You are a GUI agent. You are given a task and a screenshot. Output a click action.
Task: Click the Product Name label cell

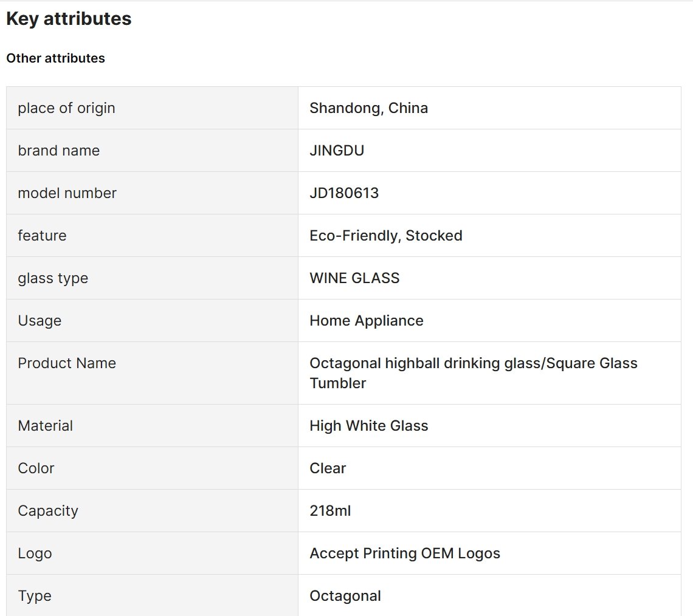click(153, 373)
